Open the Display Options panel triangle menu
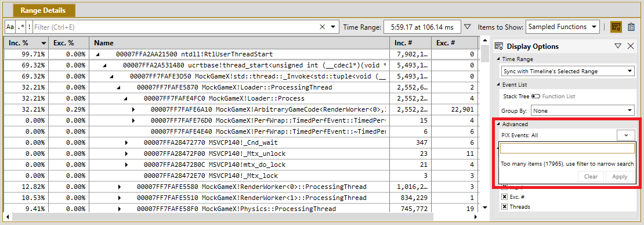This screenshot has height=225, width=644. (x=618, y=47)
